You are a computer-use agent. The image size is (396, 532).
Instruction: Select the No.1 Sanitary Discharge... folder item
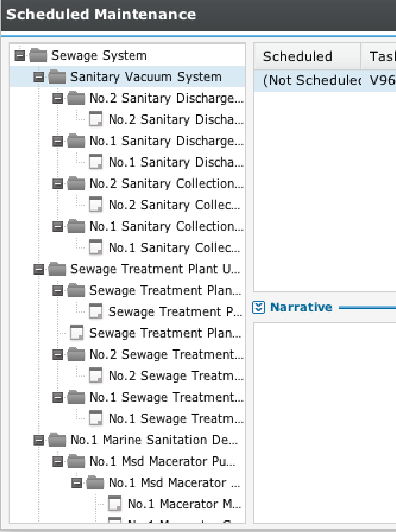coord(166,141)
